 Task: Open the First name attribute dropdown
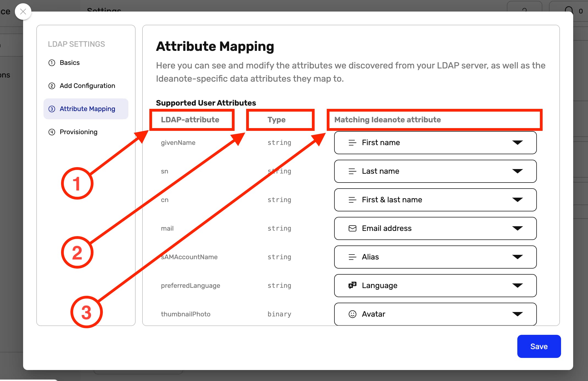517,143
